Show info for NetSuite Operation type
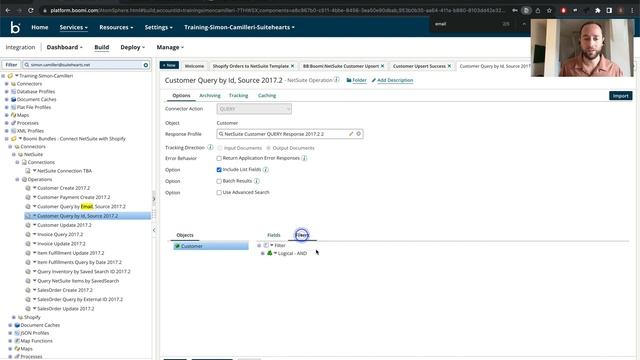This screenshot has width=640, height=360. pyautogui.click(x=337, y=80)
